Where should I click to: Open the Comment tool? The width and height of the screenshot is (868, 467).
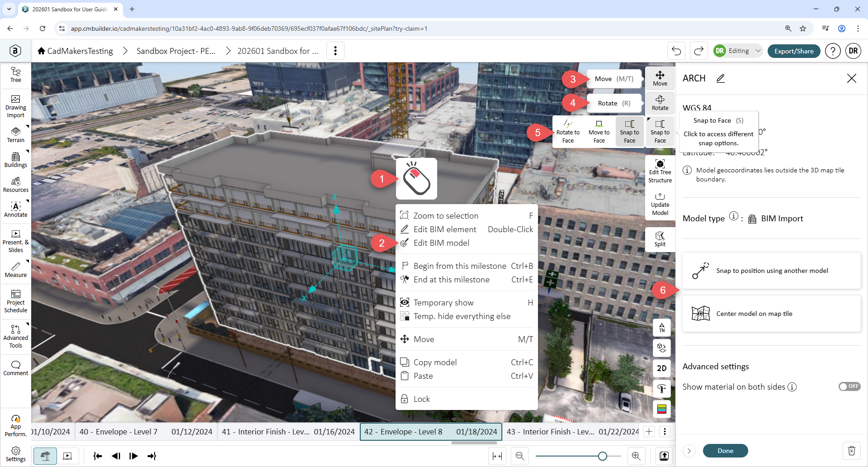(16, 368)
